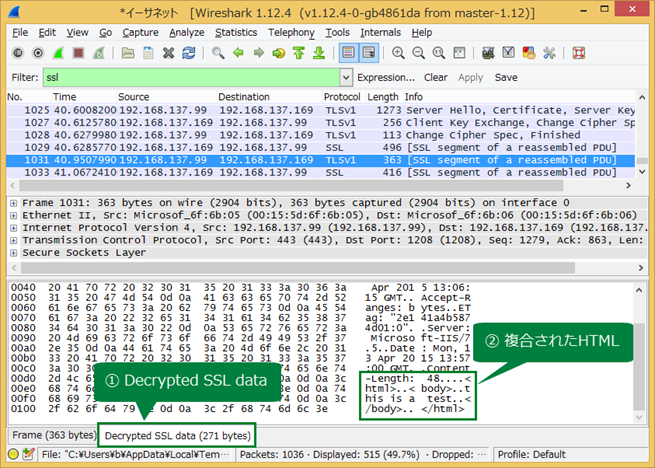
Task: Open the Telephony menu
Action: pos(291,33)
